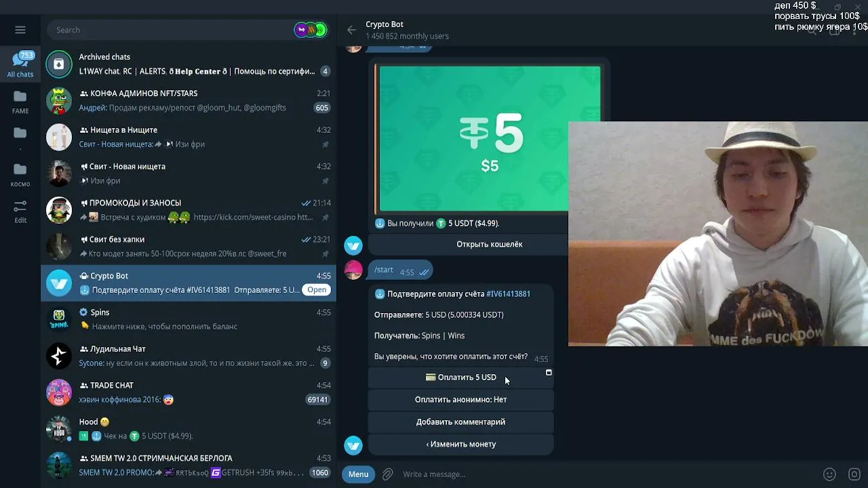Click the ПРОМОКОДЫ И ЗАНОСЫ avatar
The height and width of the screenshot is (488, 868).
point(59,210)
